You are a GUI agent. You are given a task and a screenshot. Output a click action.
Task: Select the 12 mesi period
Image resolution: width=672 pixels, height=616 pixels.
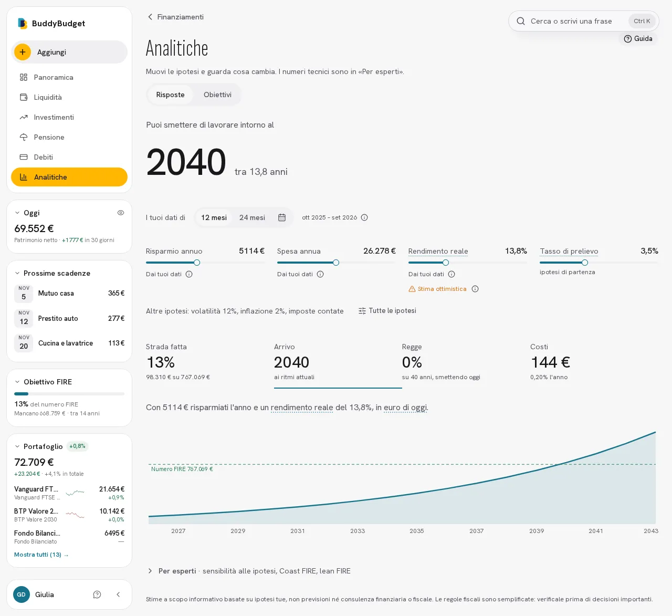tap(214, 217)
